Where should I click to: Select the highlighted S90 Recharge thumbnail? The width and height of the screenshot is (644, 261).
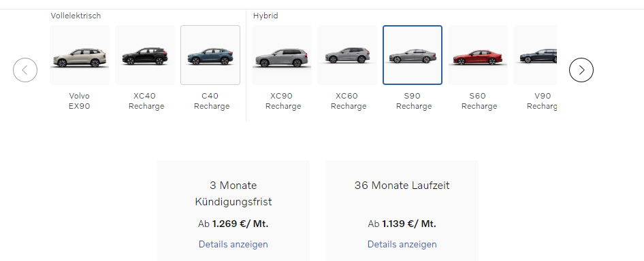[x=413, y=55]
